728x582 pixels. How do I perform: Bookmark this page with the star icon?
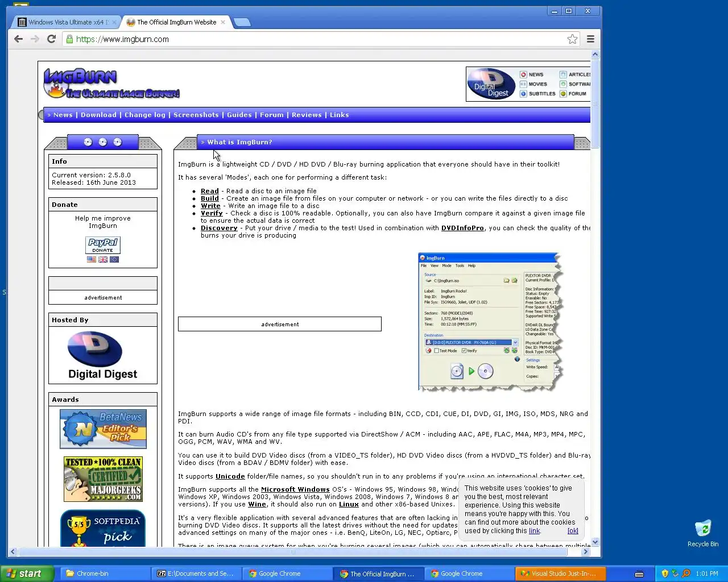click(572, 39)
